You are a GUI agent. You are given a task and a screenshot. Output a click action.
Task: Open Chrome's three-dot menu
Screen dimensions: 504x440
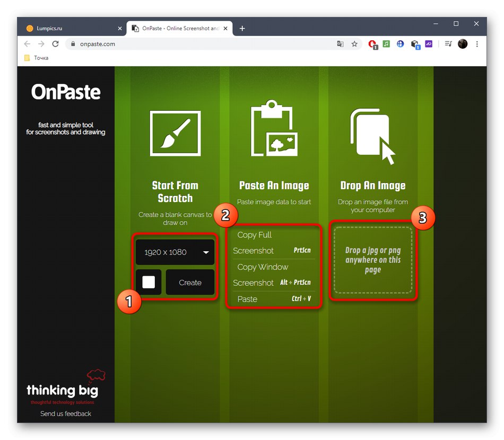coord(477,44)
